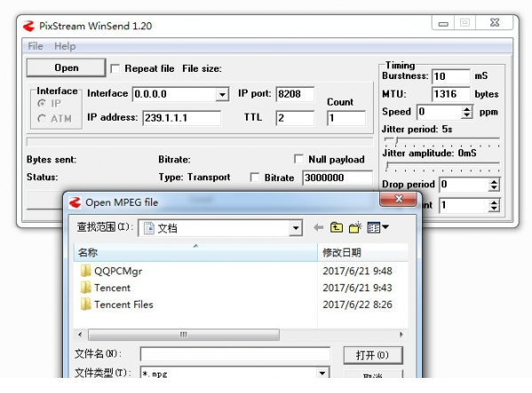Toggle the Bitrate checkbox
The width and height of the screenshot is (532, 393).
(255, 177)
